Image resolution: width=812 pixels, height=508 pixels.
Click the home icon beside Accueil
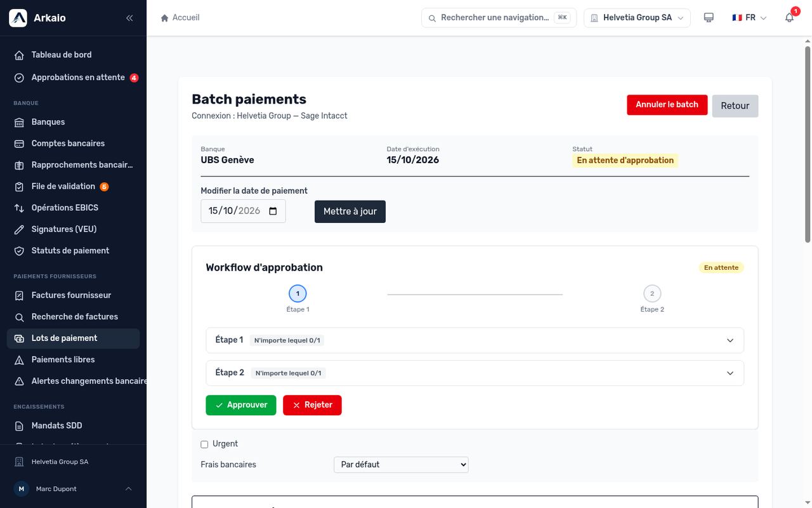[165, 18]
